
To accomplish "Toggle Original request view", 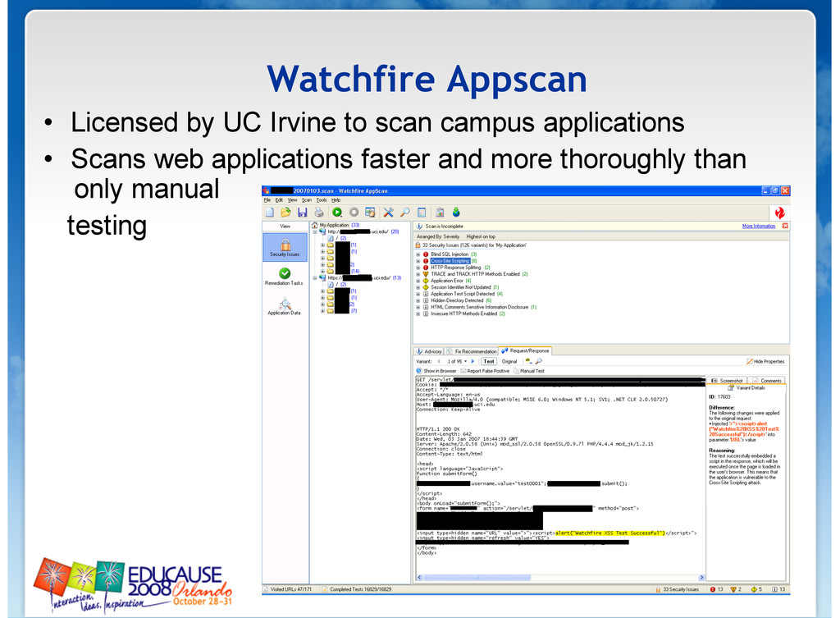I will (x=509, y=361).
